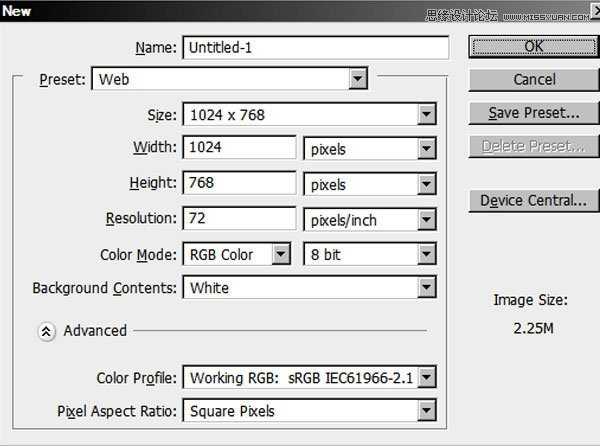This screenshot has height=447, width=600.
Task: Click the Cancel button
Action: click(x=534, y=80)
